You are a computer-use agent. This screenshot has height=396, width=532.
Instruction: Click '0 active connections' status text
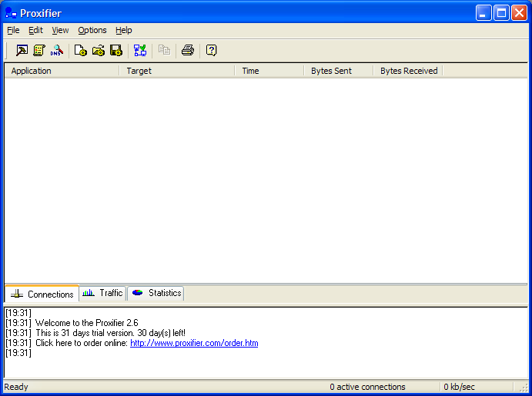[x=367, y=387]
